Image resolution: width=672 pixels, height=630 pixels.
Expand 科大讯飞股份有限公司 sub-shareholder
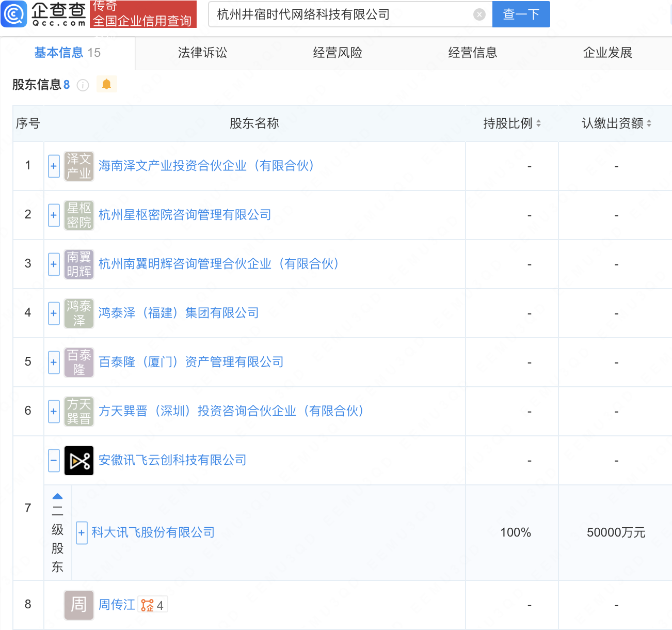tap(82, 533)
